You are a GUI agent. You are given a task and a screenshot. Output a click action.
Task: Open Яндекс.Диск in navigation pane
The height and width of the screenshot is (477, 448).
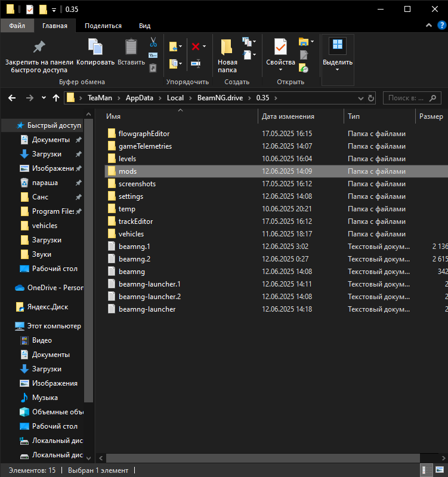point(42,307)
